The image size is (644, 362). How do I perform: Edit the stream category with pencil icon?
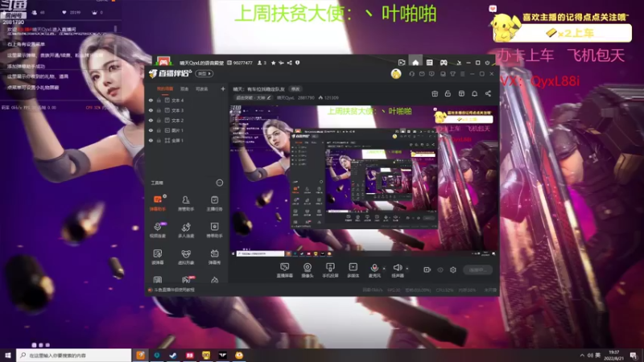click(269, 97)
